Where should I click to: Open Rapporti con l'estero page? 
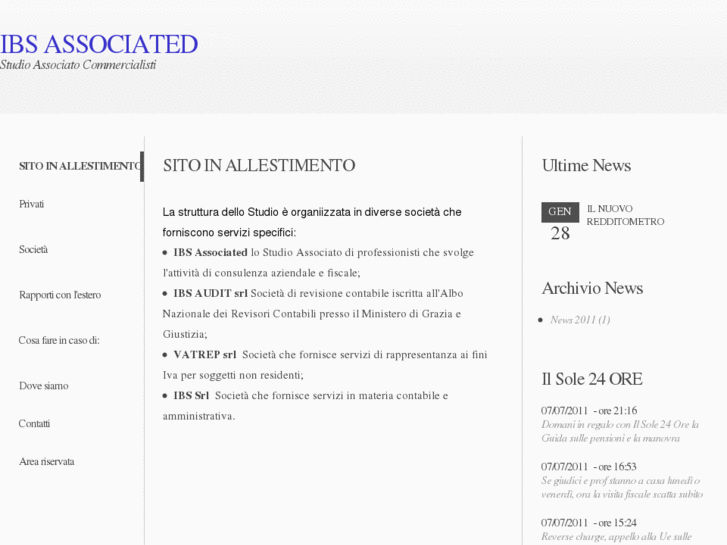coord(60,295)
